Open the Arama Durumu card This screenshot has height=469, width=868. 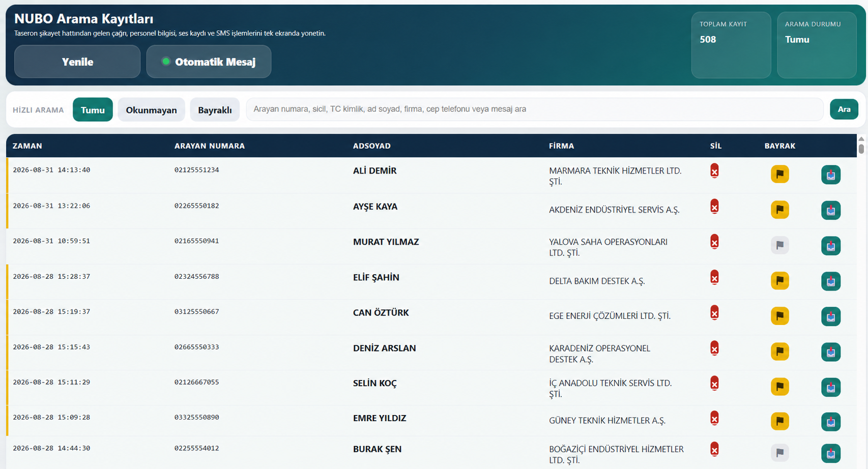(x=817, y=45)
